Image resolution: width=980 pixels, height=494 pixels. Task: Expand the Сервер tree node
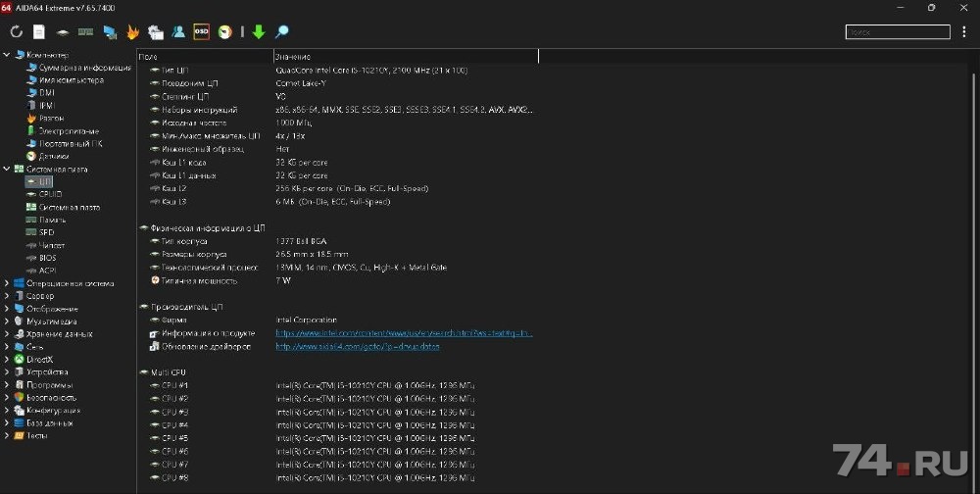tap(6, 296)
